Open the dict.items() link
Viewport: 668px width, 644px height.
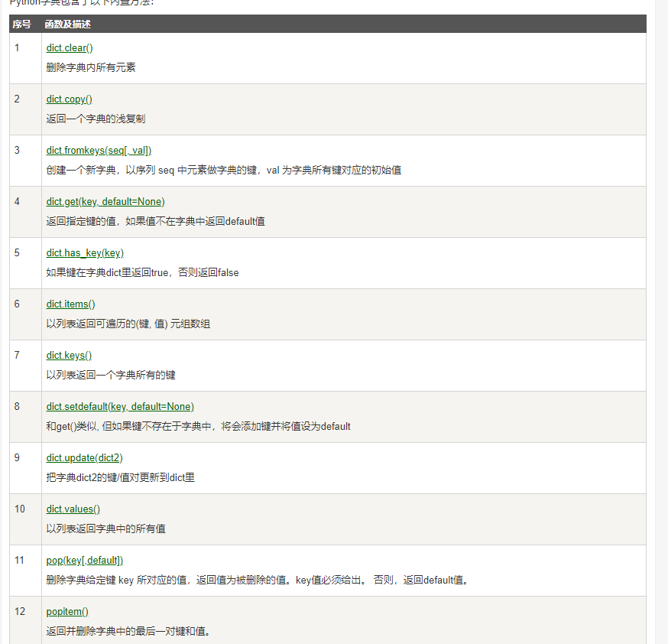tap(71, 304)
